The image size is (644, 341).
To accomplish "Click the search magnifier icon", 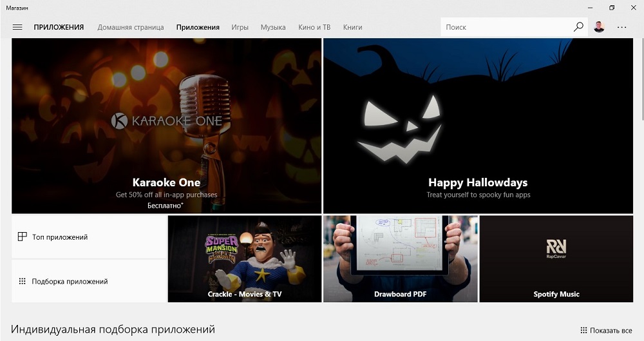I will (578, 27).
